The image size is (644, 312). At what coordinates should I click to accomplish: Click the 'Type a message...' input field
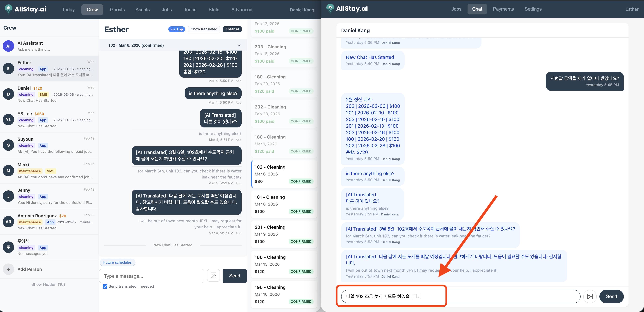(152, 276)
